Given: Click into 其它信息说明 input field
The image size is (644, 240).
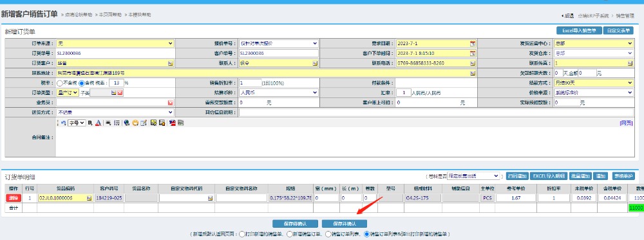Looking at the screenshot, I should [436, 112].
